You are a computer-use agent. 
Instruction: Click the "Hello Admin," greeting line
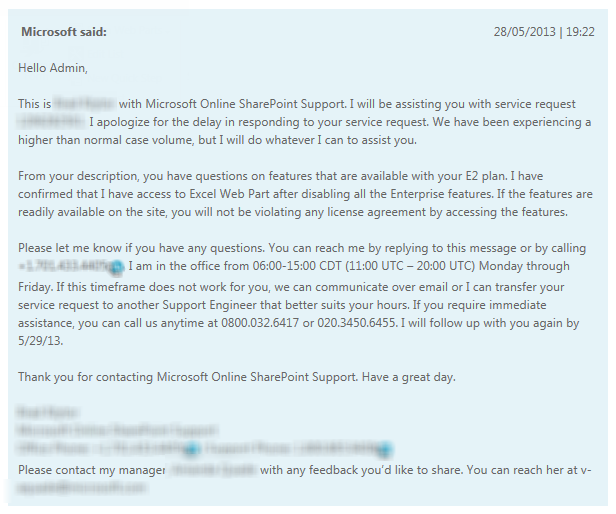(x=53, y=68)
